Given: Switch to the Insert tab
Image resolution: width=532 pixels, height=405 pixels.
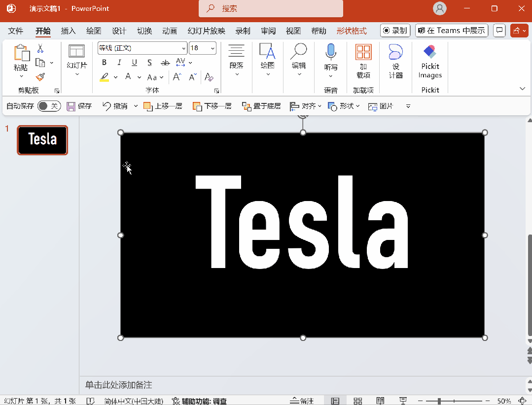Looking at the screenshot, I should click(x=68, y=31).
